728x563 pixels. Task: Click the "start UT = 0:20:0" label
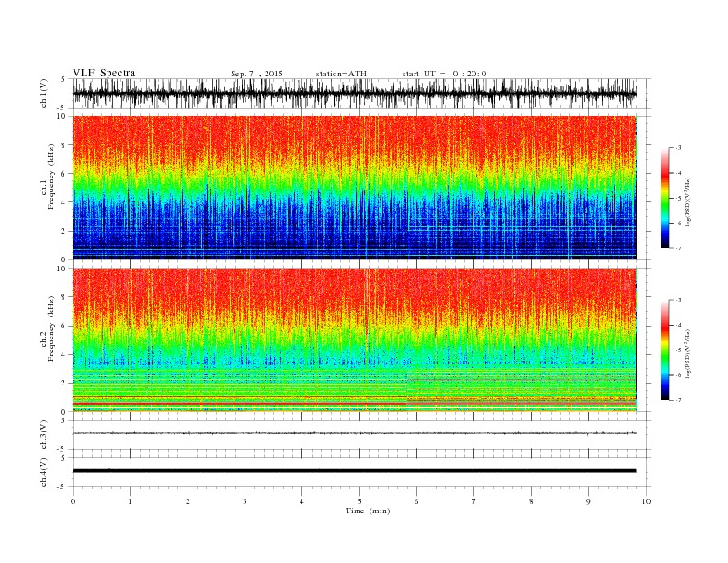click(x=444, y=74)
